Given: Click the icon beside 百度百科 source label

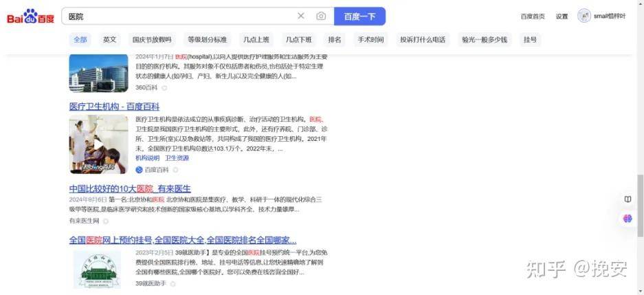Looking at the screenshot, I should click(x=175, y=170).
